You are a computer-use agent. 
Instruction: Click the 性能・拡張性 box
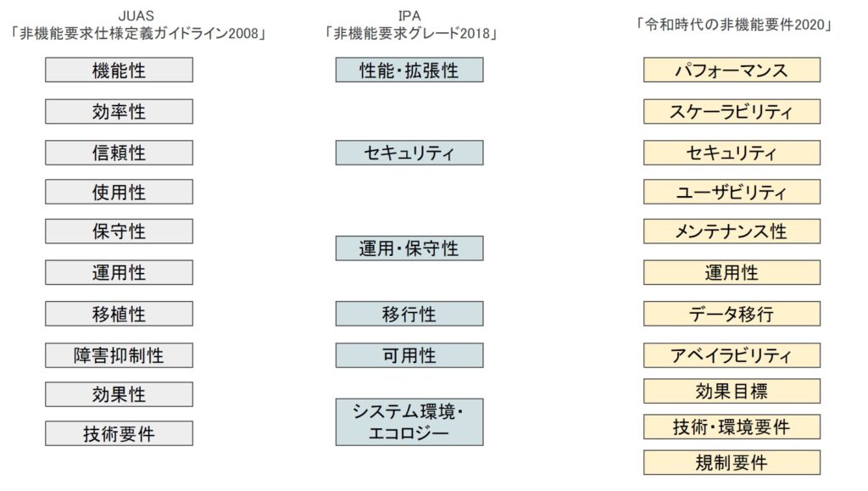409,70
